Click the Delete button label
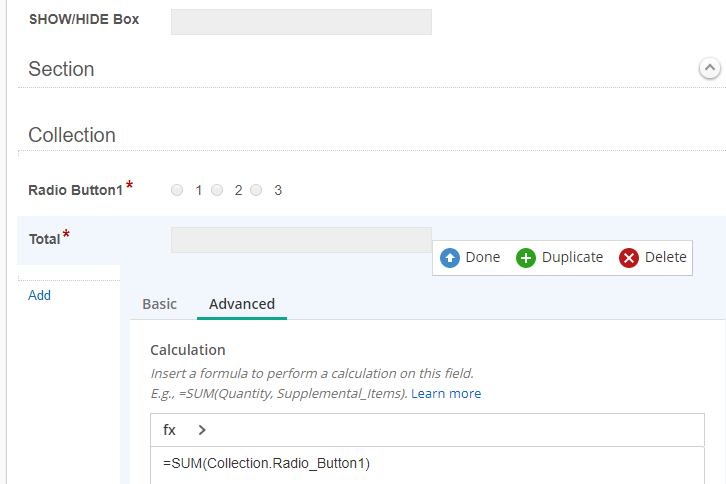This screenshot has height=484, width=726. click(x=665, y=257)
